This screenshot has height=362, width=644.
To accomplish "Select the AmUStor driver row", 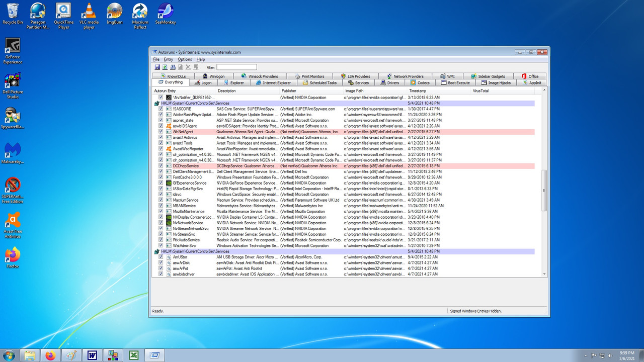I will point(344,257).
